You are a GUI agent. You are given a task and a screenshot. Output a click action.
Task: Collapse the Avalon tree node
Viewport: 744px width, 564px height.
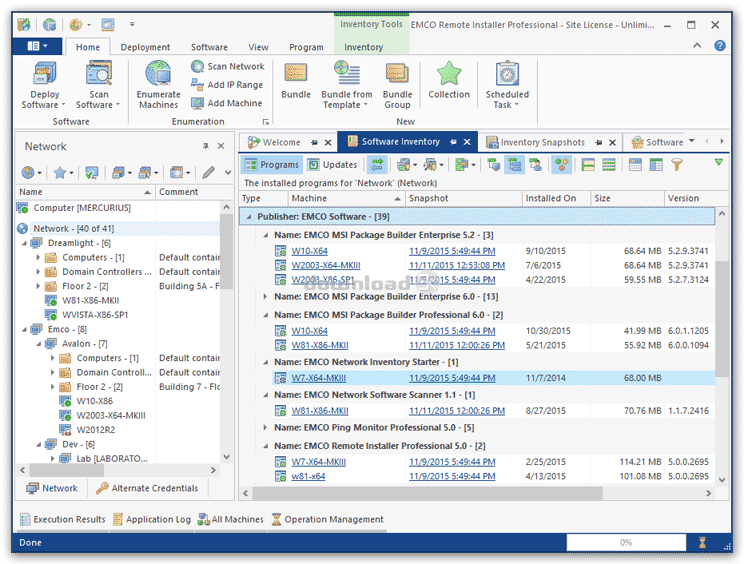click(38, 344)
